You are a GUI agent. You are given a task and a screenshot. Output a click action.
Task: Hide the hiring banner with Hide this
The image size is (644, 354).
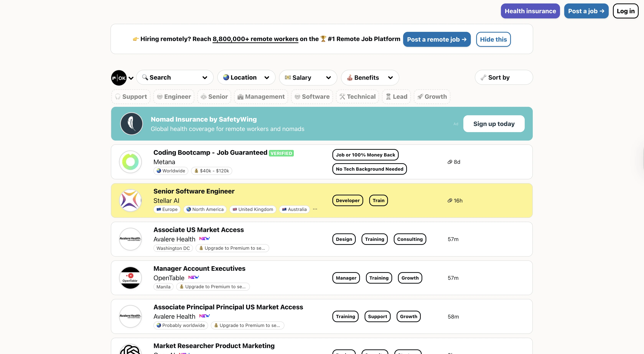(493, 39)
